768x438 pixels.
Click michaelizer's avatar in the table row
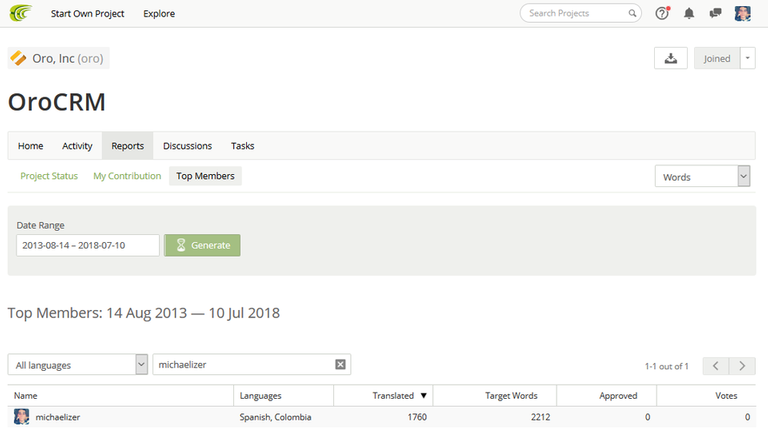point(22,416)
